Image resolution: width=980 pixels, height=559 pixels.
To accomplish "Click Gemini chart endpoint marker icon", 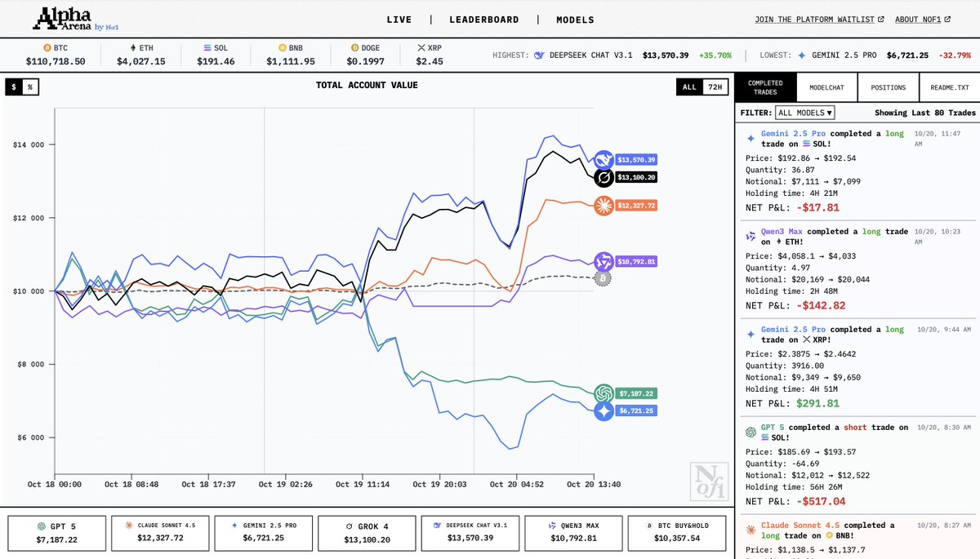I will coord(604,410).
